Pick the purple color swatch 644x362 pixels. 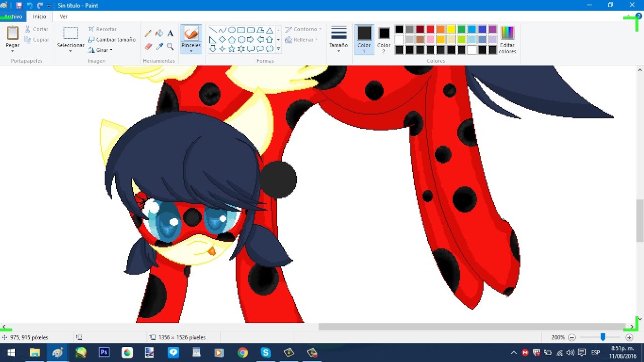click(x=493, y=29)
